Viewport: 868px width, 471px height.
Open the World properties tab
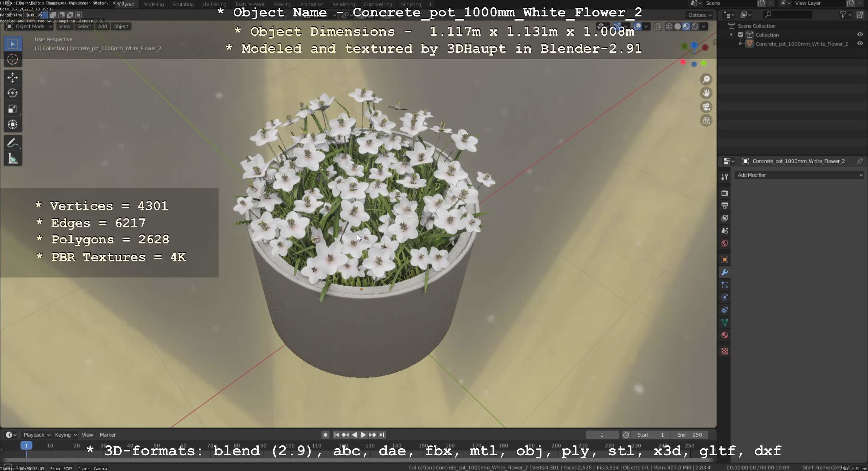click(725, 243)
